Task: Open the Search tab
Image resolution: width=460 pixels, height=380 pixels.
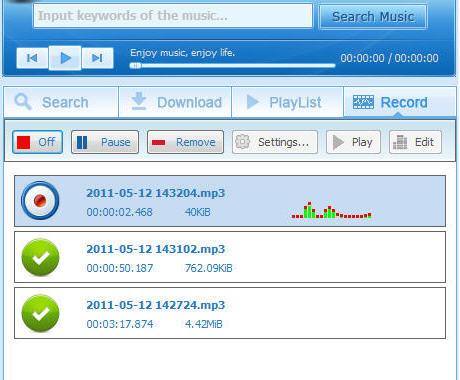Action: 61,102
